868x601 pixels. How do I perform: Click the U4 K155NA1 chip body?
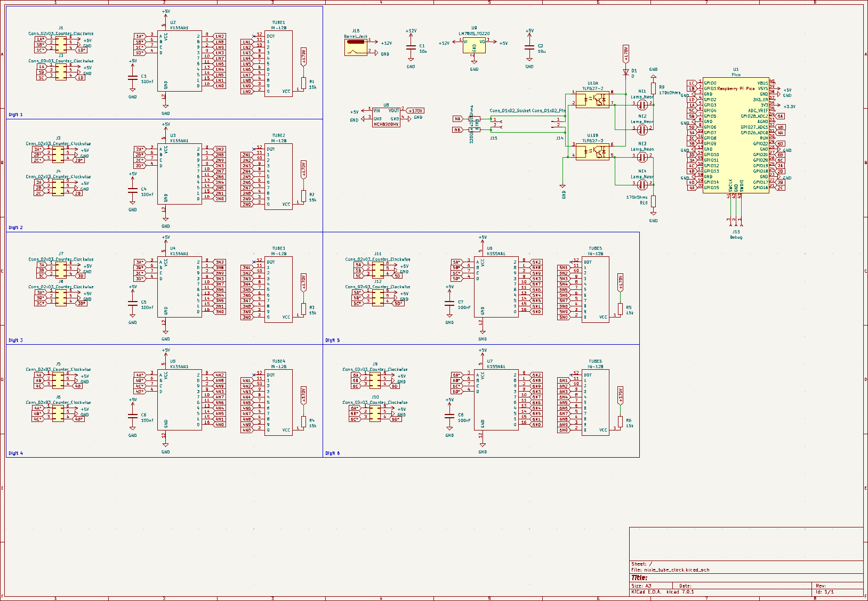tap(180, 287)
